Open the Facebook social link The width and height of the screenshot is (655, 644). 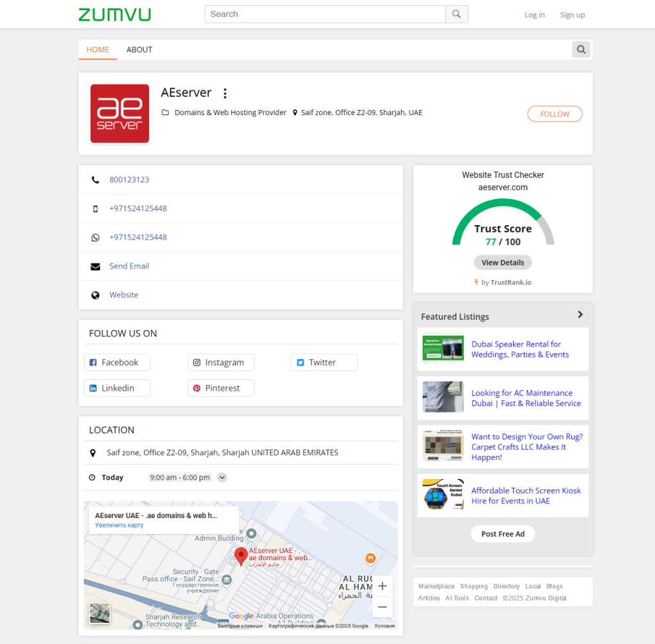click(117, 363)
